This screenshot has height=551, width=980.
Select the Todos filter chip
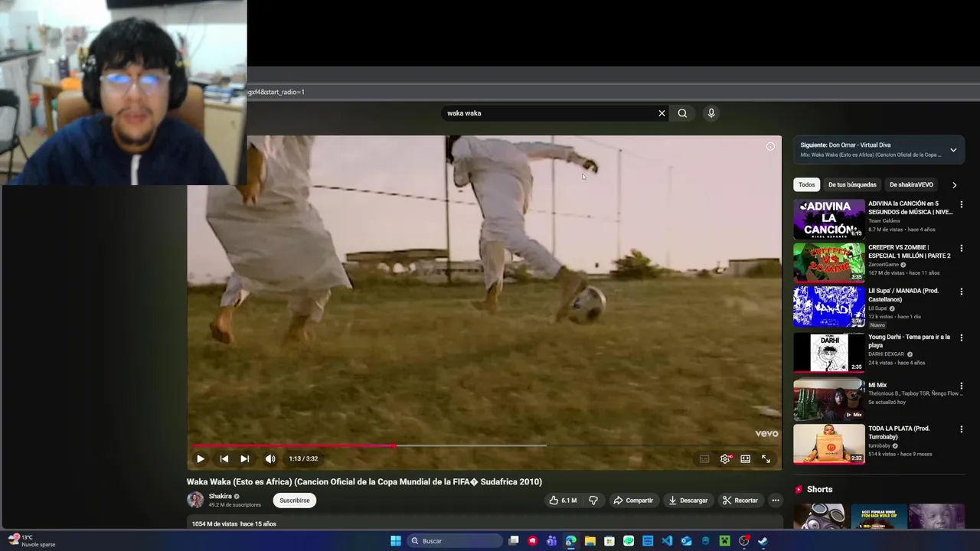[807, 184]
